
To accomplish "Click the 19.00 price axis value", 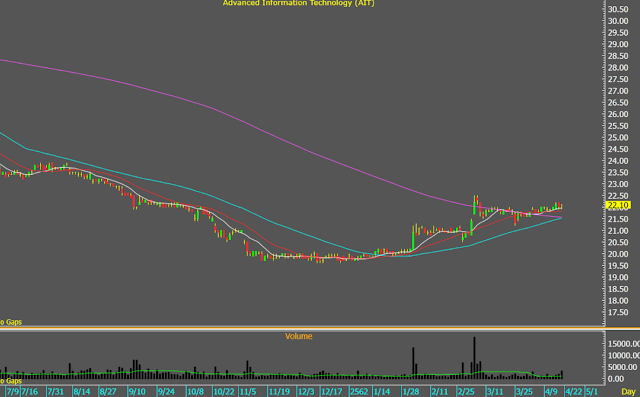I will click(x=618, y=277).
